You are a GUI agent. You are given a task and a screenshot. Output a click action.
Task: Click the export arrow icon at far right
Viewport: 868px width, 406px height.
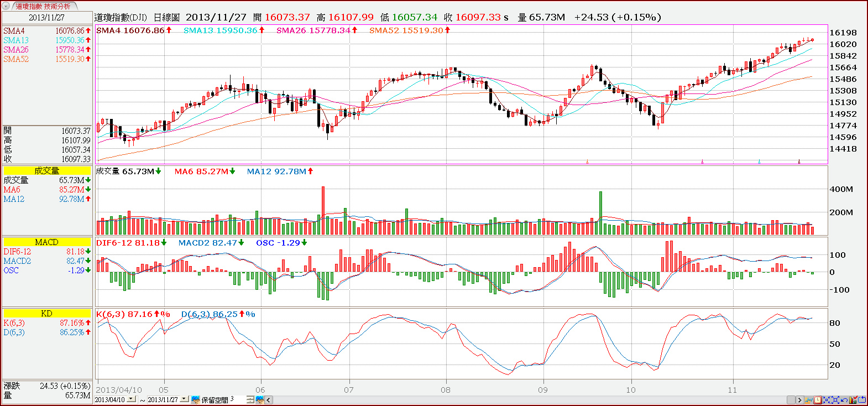tap(861, 399)
